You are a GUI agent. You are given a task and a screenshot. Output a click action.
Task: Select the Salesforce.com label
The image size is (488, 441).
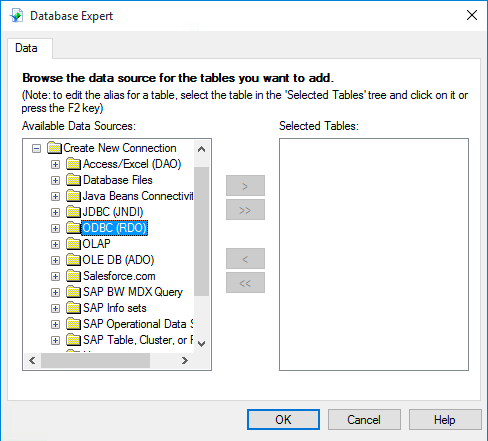(119, 276)
